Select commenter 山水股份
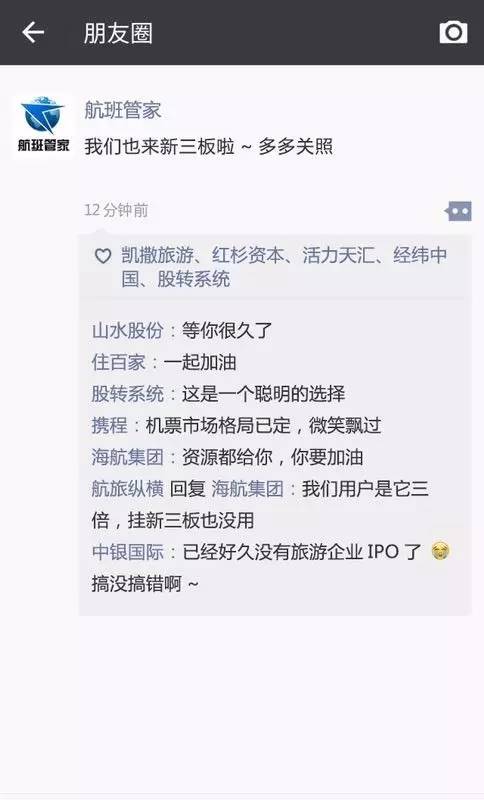 pyautogui.click(x=128, y=331)
